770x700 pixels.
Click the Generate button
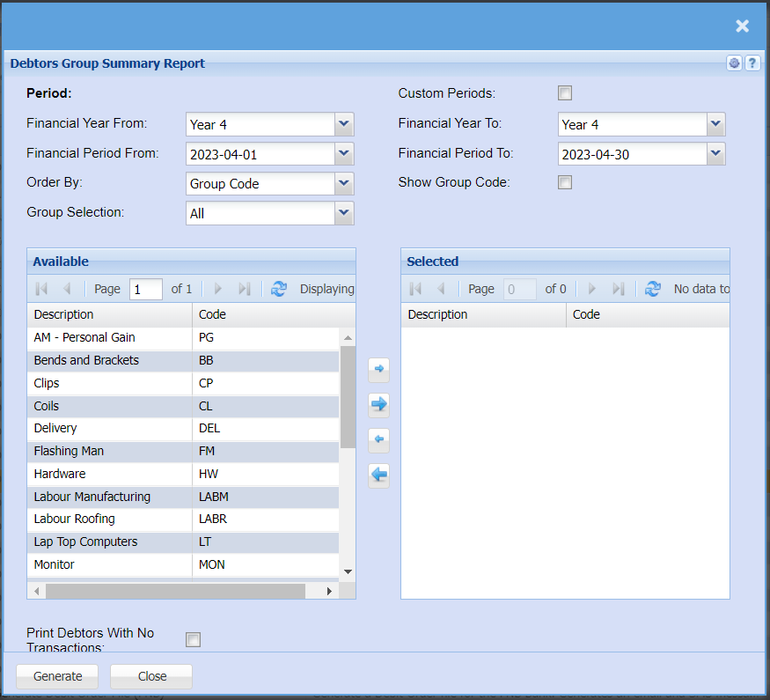(x=58, y=676)
